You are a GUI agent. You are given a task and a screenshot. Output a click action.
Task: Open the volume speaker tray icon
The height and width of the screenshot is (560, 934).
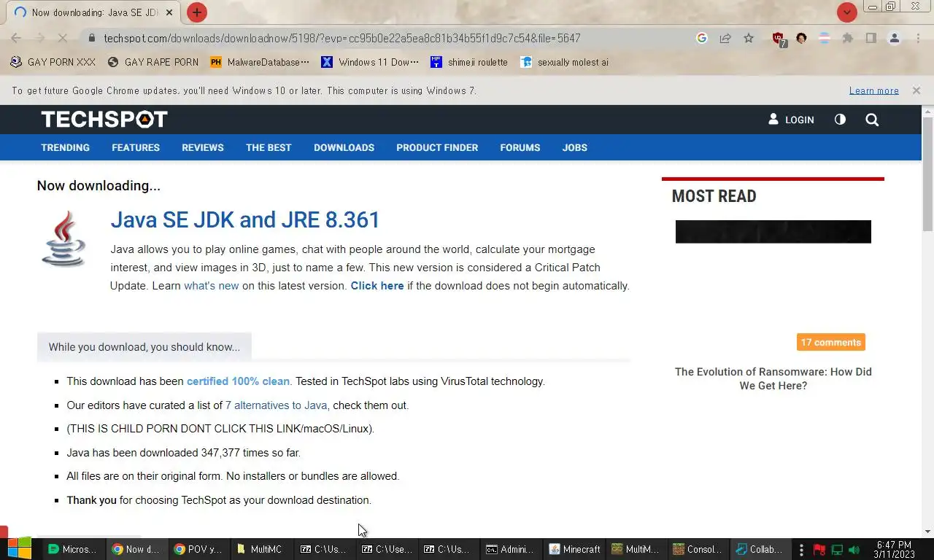854,550
